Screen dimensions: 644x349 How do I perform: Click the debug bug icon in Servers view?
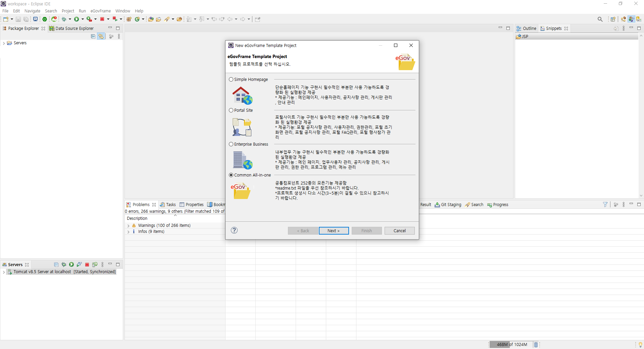[x=64, y=264]
